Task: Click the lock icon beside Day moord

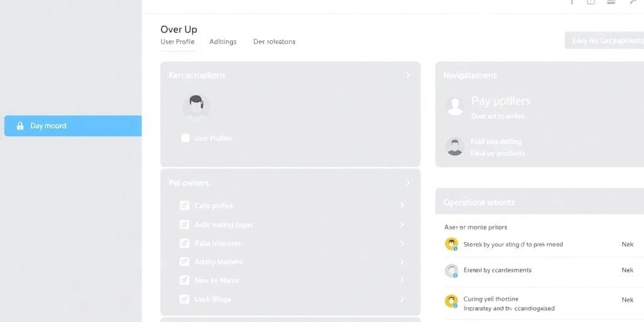Action: coord(19,126)
